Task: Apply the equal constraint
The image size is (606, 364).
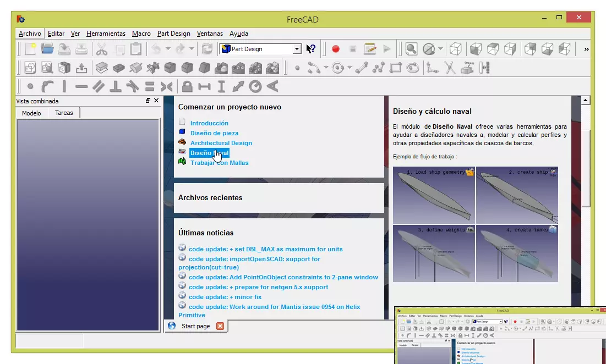Action: (149, 85)
